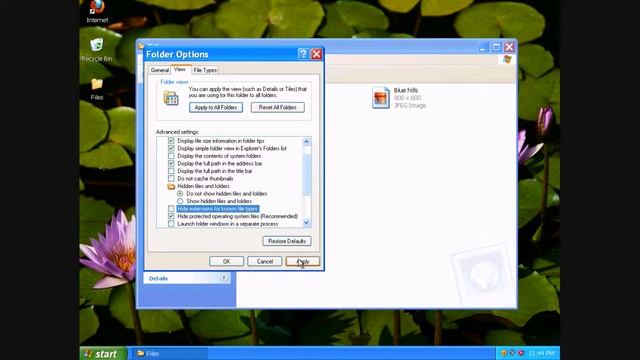Minimize the Files window
The image size is (640, 360).
pos(483,47)
